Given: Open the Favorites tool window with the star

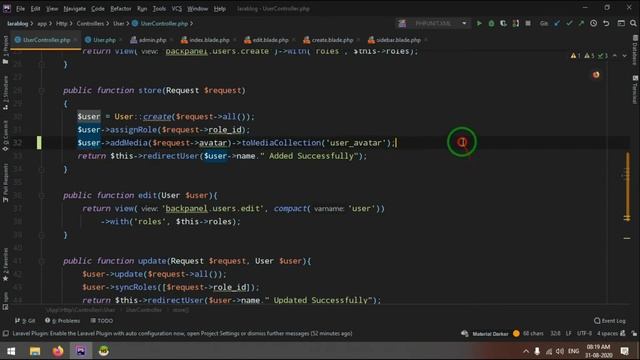Looking at the screenshot, I should 5,265.
